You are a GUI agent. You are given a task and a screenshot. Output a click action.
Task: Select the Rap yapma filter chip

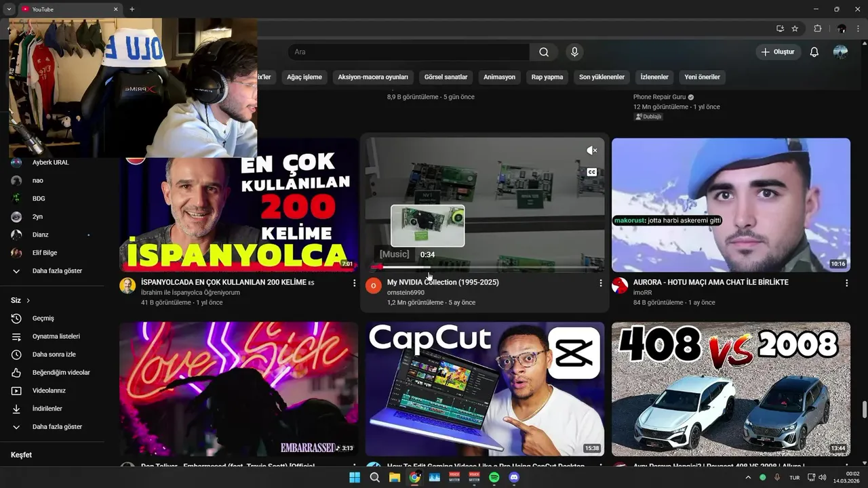(x=547, y=77)
